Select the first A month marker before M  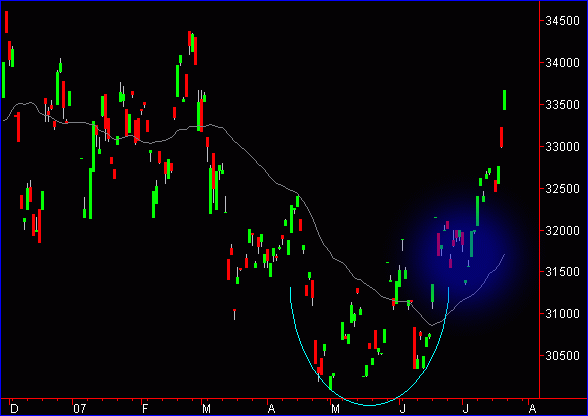(271, 408)
